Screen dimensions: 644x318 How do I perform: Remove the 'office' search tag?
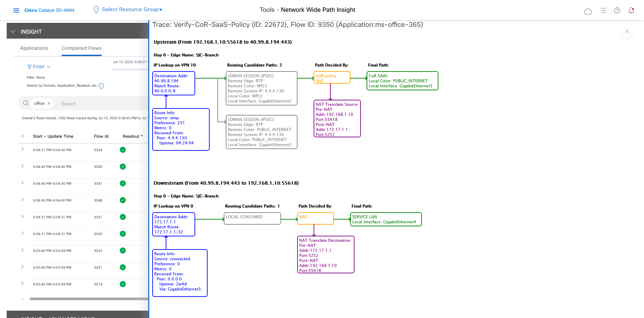[x=49, y=103]
